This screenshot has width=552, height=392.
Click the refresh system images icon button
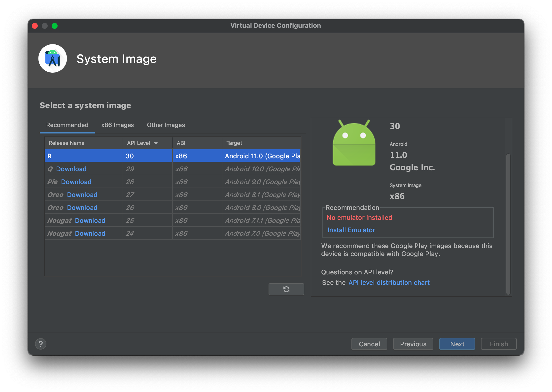[x=286, y=289]
